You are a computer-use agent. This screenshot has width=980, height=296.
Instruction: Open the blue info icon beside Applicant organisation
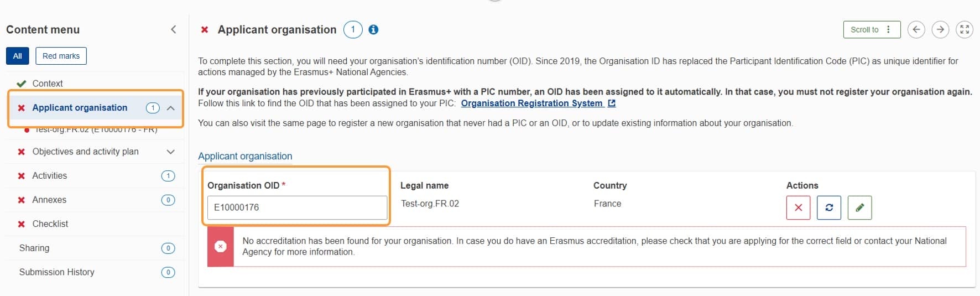(374, 30)
